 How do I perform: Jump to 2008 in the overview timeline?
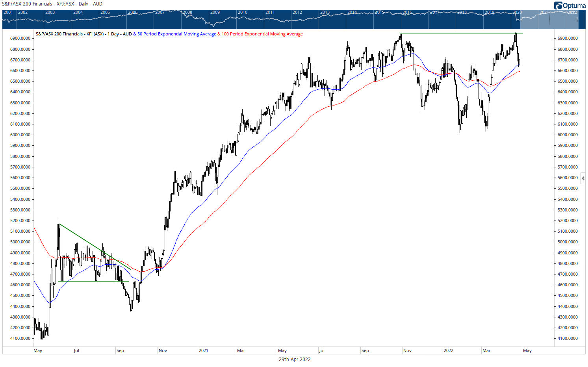click(187, 12)
